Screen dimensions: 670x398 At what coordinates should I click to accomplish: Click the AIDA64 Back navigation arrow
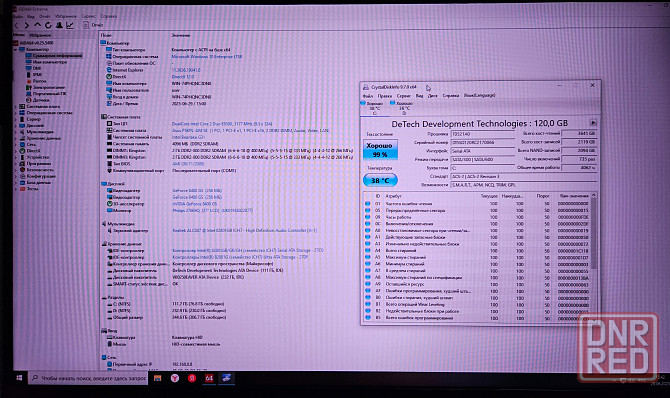pyautogui.click(x=17, y=26)
